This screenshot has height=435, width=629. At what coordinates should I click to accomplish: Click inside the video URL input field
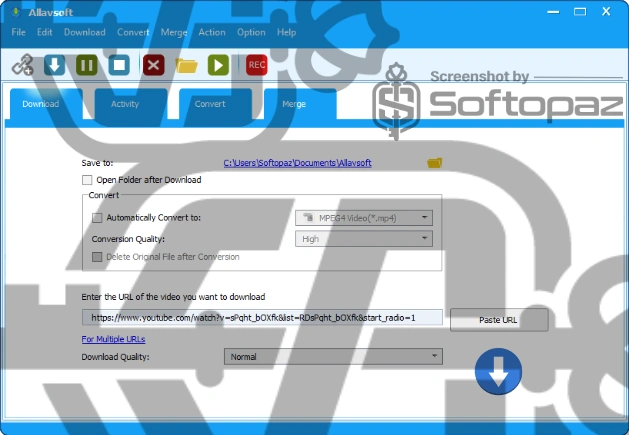262,317
